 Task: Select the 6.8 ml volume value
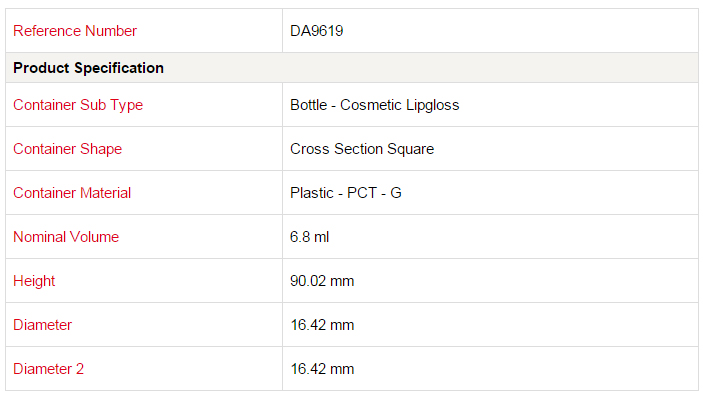pyautogui.click(x=309, y=237)
